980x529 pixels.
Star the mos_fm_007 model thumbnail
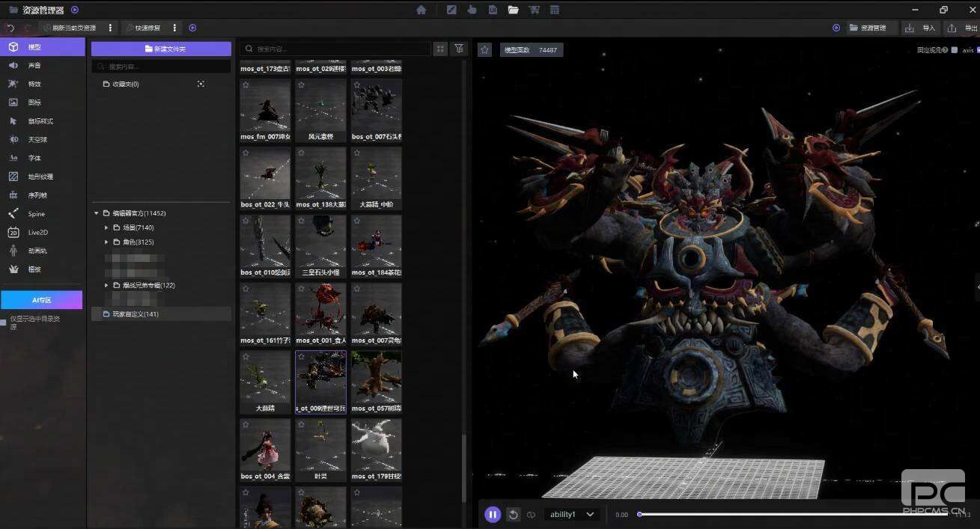coord(246,85)
